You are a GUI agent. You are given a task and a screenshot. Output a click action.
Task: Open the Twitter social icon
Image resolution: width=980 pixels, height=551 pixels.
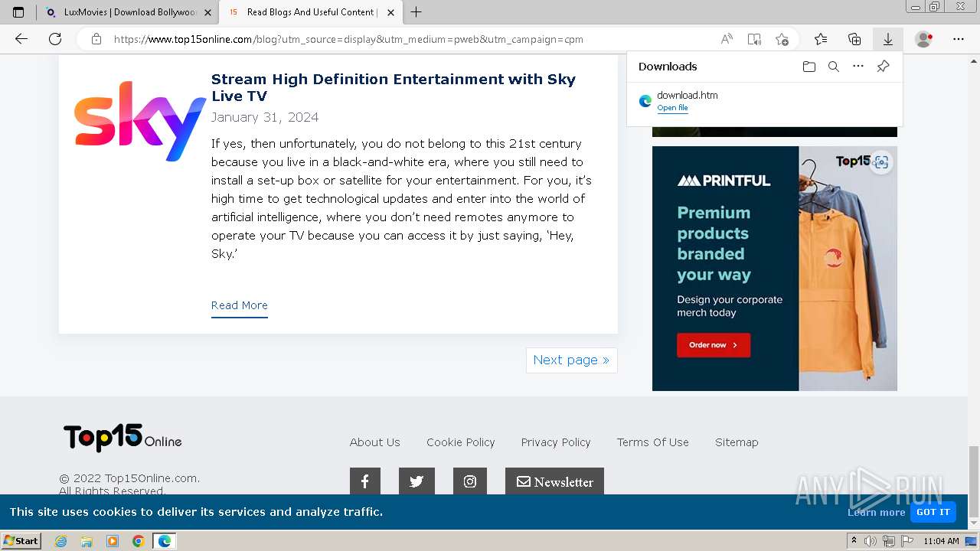pyautogui.click(x=416, y=481)
